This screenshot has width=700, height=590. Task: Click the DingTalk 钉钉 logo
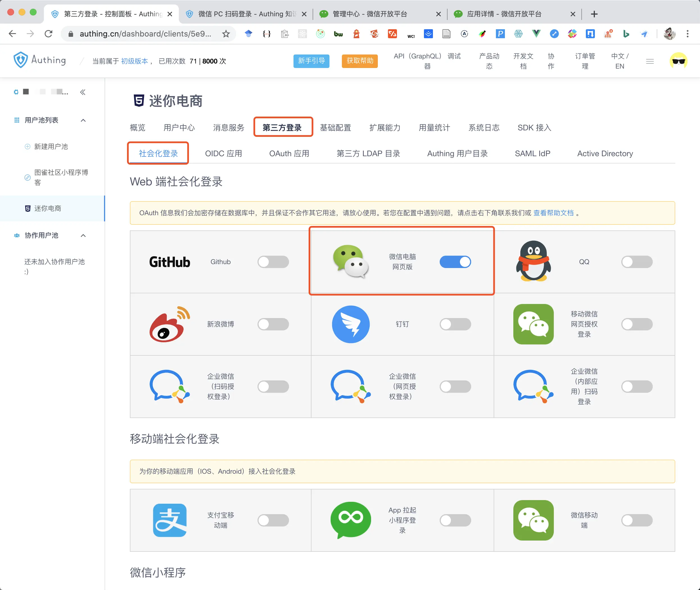pos(351,324)
